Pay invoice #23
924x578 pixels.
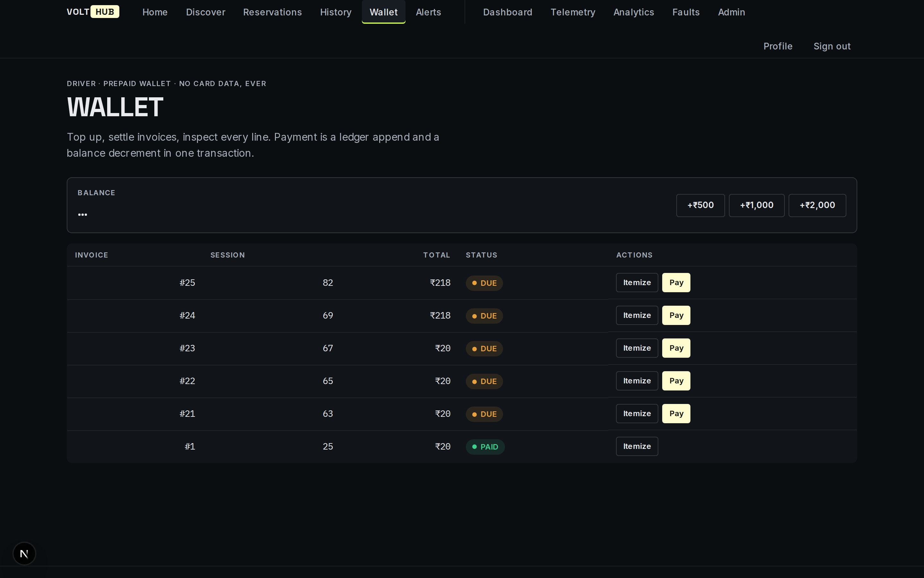pos(676,348)
